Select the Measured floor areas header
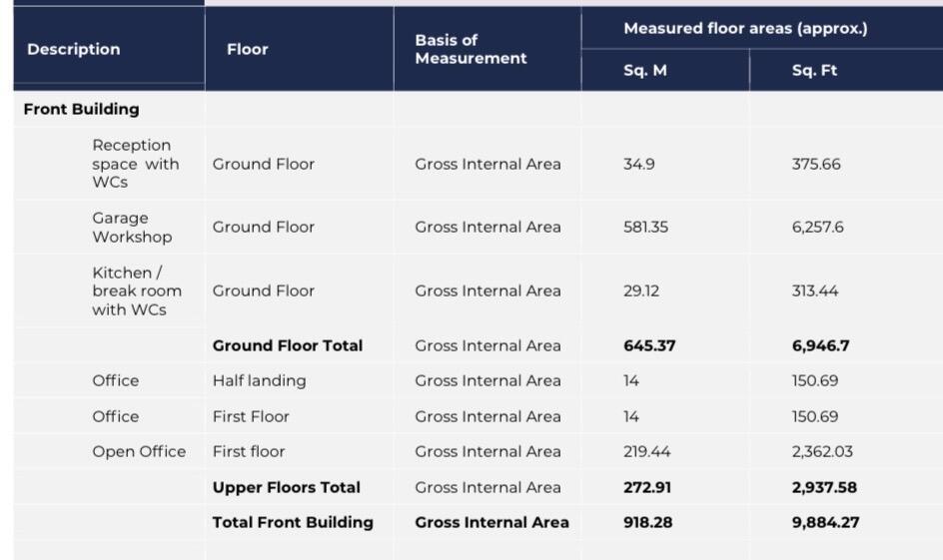943x560 pixels. point(745,29)
